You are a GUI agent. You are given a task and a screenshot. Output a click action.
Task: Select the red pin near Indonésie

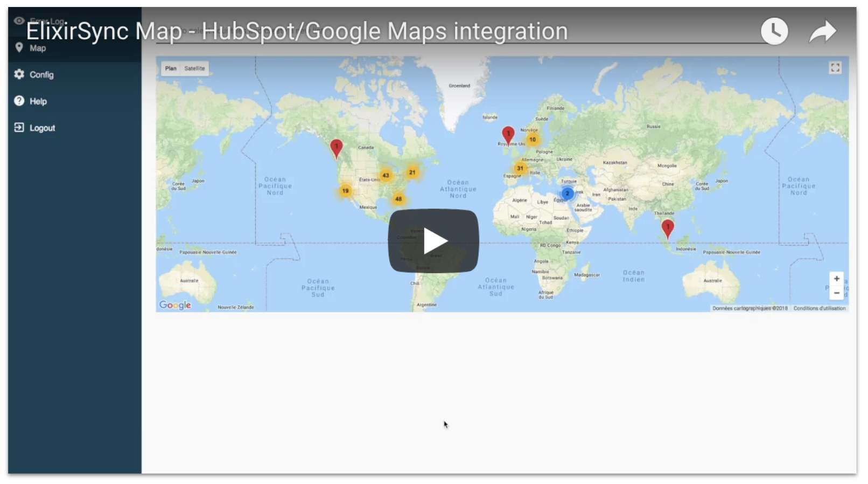point(668,229)
